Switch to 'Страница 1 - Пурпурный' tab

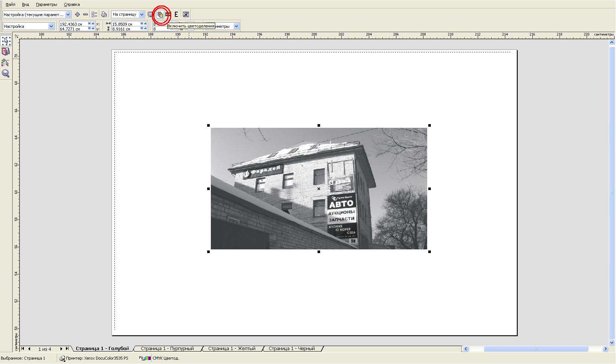(167, 349)
